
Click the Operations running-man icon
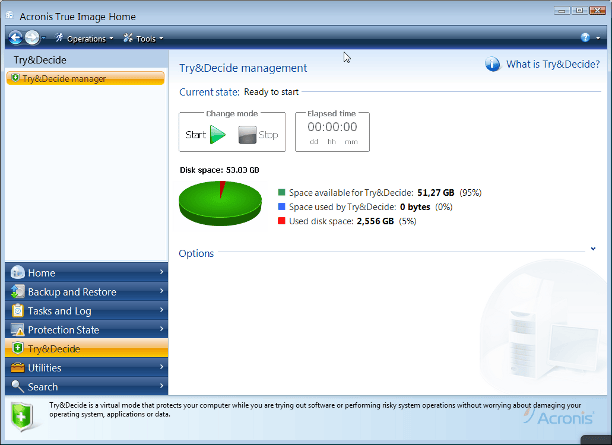[x=59, y=38]
